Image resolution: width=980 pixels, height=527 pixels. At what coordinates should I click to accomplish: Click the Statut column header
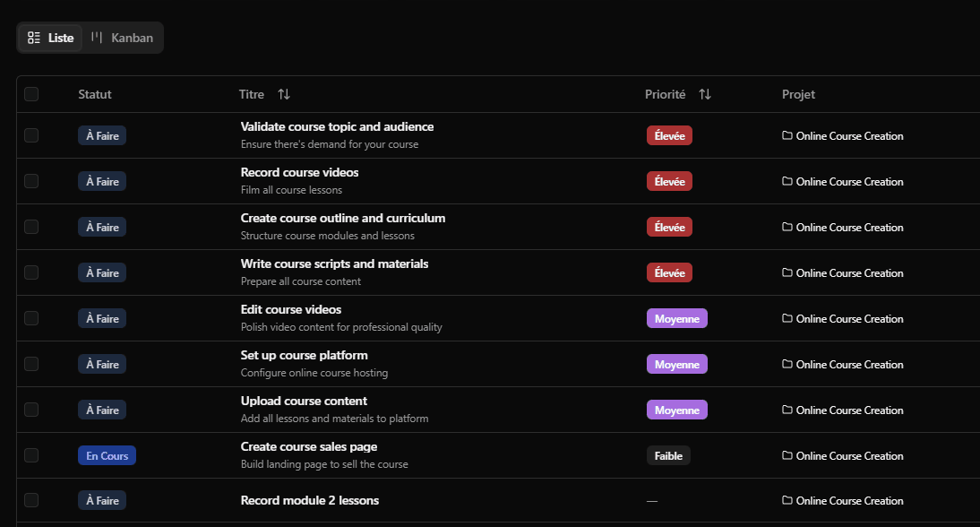click(95, 94)
